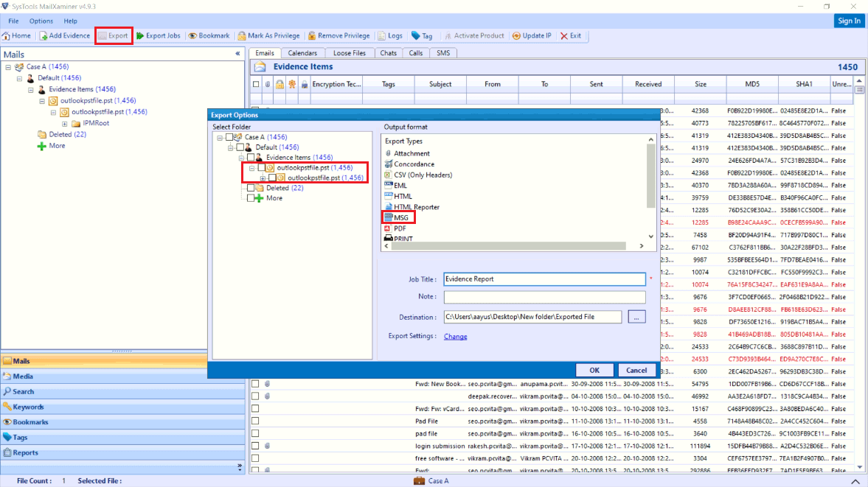868x487 pixels.
Task: Click the Job Title input field
Action: (544, 279)
